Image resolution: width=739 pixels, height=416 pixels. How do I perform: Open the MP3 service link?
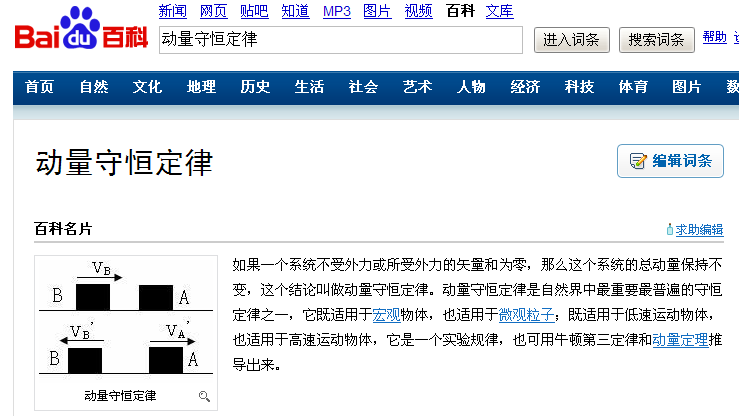(x=337, y=11)
